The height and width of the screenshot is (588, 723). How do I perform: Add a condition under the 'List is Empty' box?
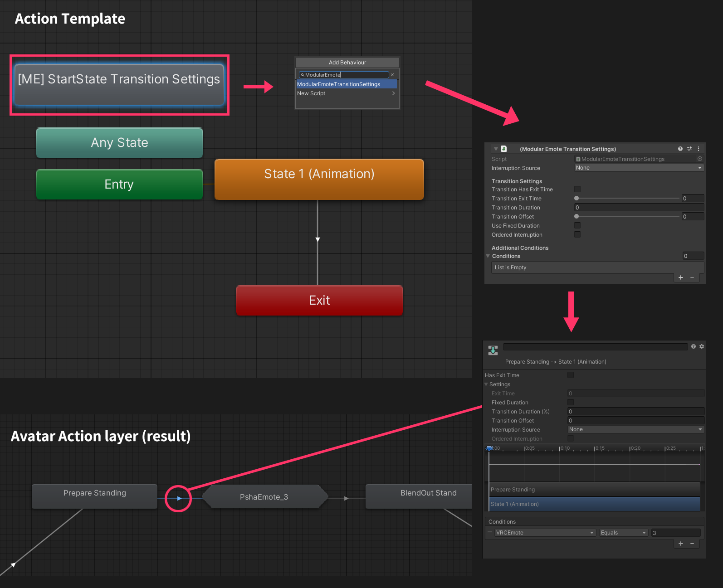(680, 277)
